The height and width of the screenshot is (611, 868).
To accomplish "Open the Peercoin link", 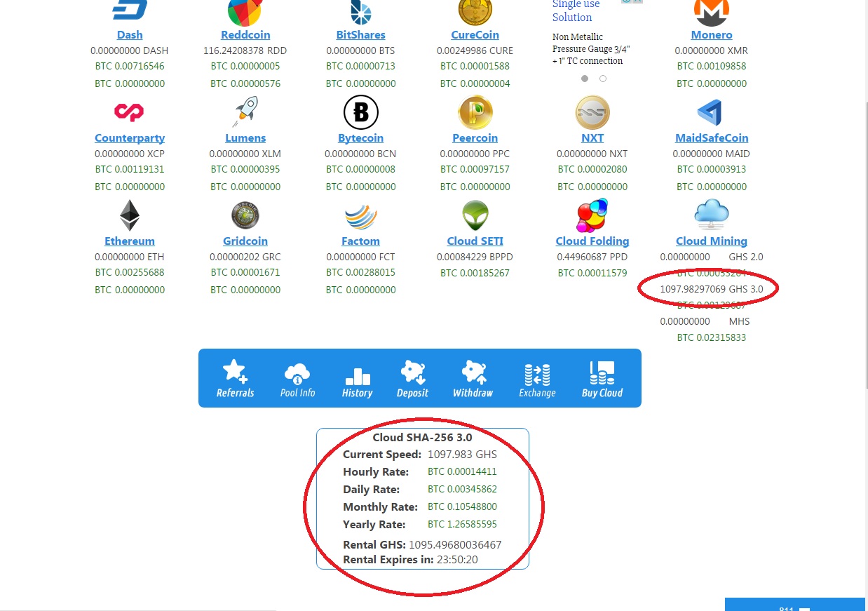I will click(x=475, y=138).
